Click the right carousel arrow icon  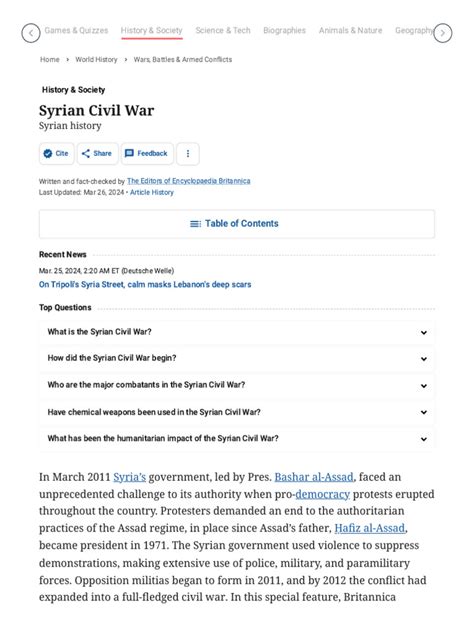coord(443,33)
